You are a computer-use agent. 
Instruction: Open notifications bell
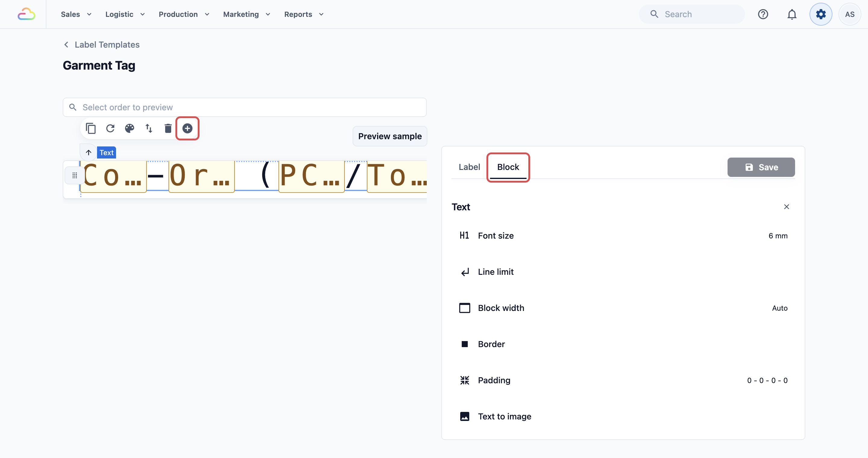point(792,14)
